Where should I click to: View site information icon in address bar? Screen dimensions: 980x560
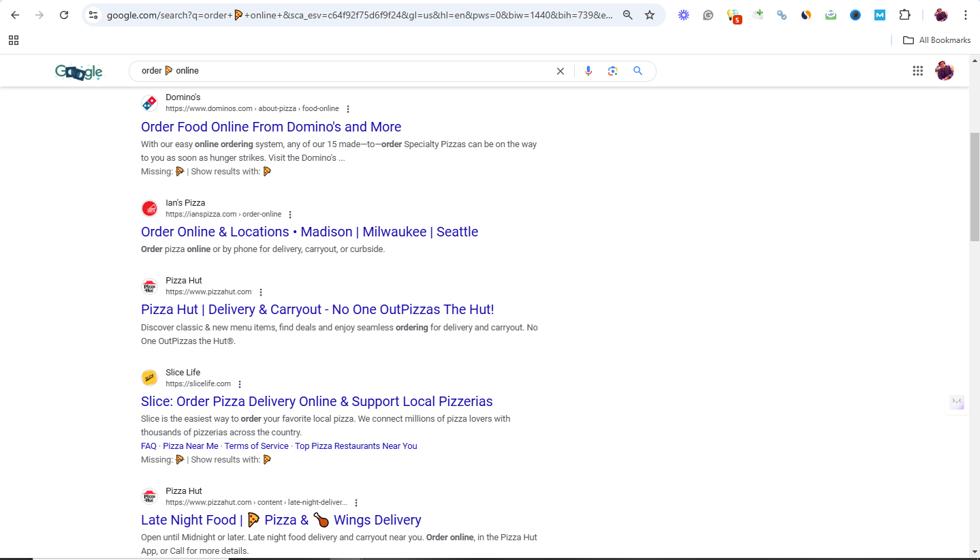pos(94,15)
